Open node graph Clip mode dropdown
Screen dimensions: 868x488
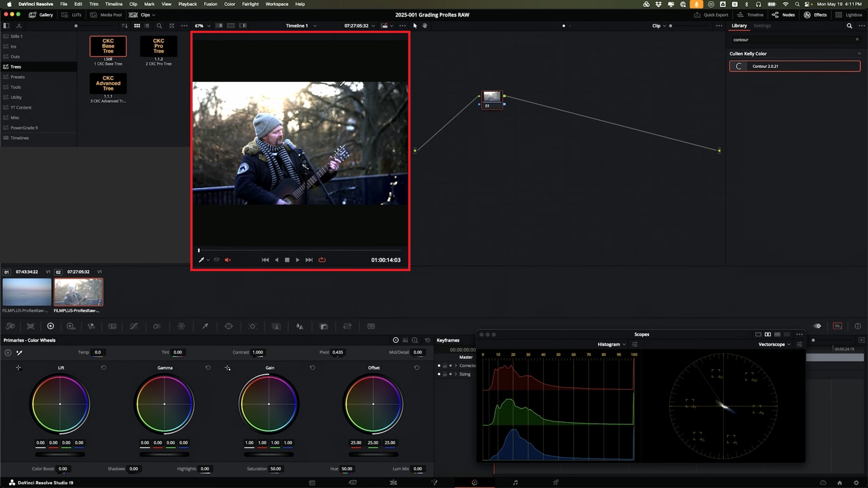(659, 26)
